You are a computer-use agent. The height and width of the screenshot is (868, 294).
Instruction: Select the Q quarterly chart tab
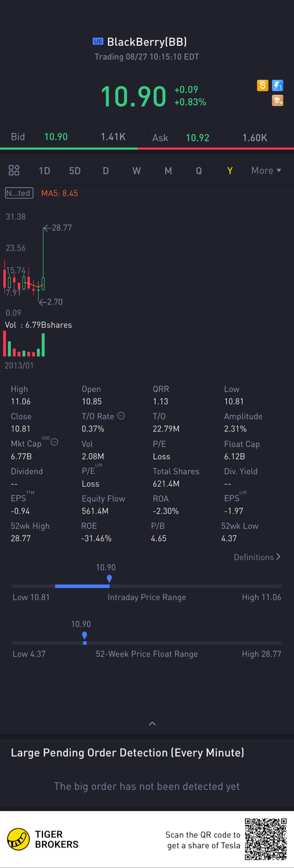coord(199,171)
